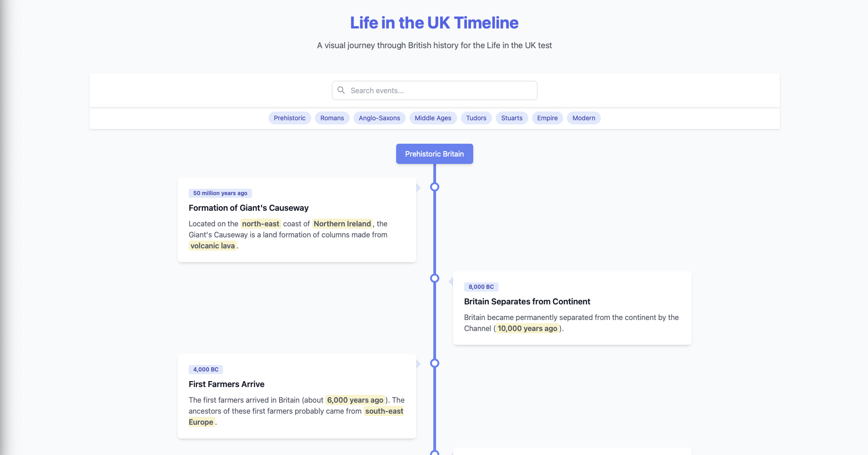This screenshot has height=455, width=868.
Task: Click the timeline circle beside First Farmers card
Action: pyautogui.click(x=435, y=363)
